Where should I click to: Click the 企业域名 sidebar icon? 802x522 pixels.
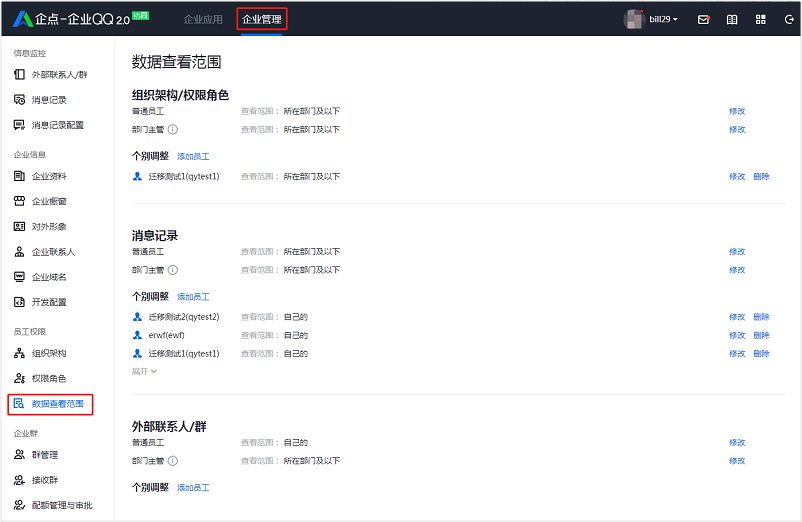click(x=19, y=277)
